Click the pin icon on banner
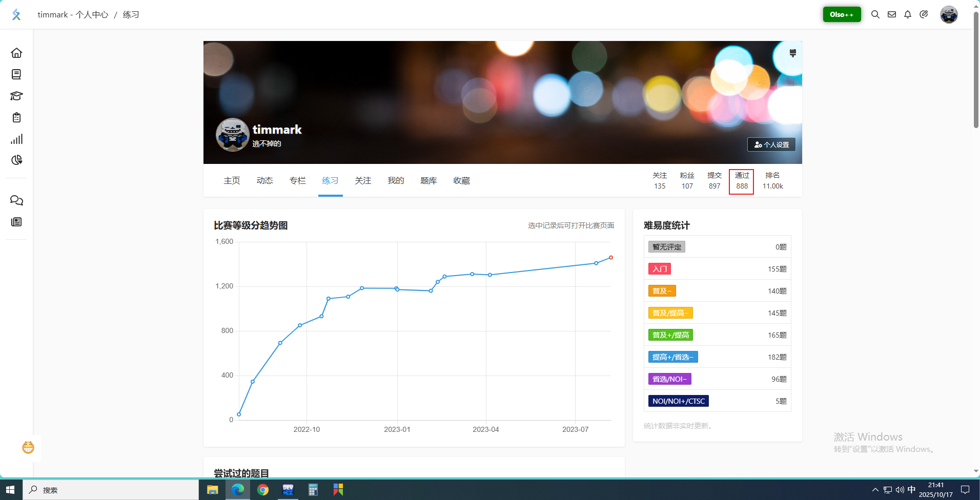The image size is (980, 500). tap(792, 53)
